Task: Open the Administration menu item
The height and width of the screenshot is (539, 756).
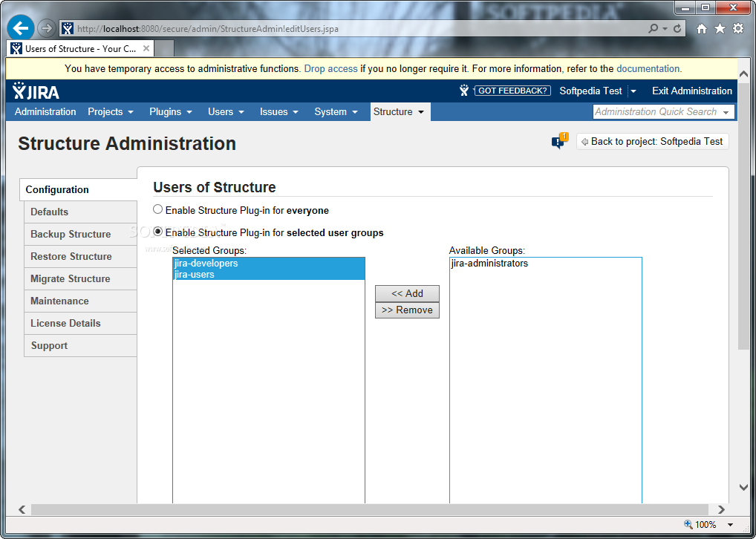Action: [x=45, y=112]
